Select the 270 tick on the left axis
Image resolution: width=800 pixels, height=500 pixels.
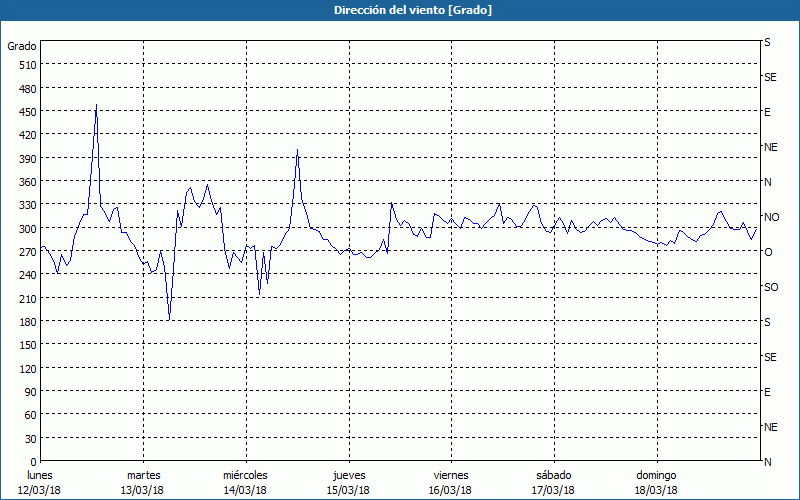pyautogui.click(x=28, y=252)
